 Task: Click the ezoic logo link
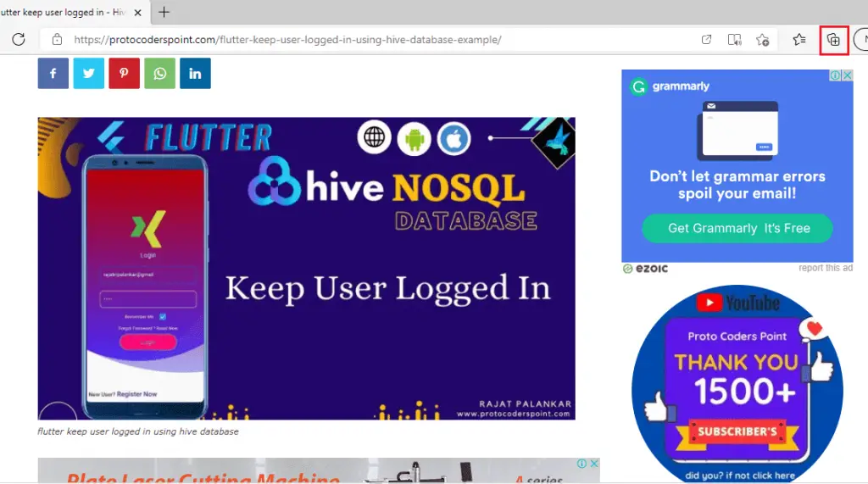click(645, 269)
